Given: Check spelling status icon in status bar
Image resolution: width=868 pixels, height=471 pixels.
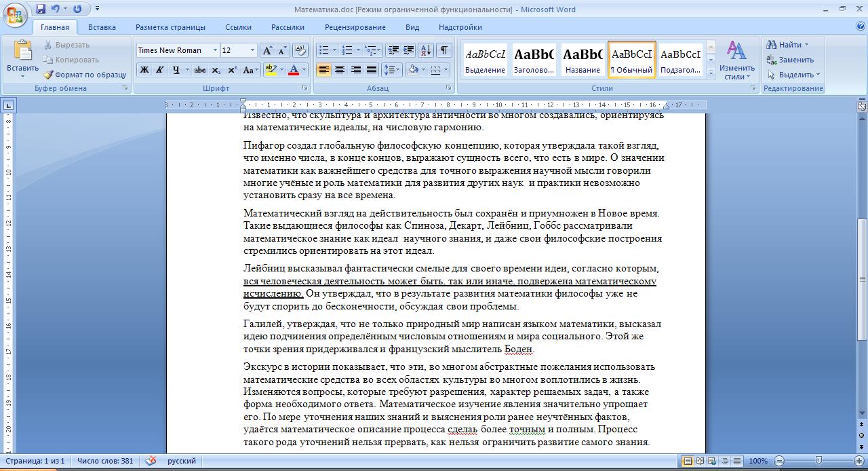Looking at the screenshot, I should point(151,461).
